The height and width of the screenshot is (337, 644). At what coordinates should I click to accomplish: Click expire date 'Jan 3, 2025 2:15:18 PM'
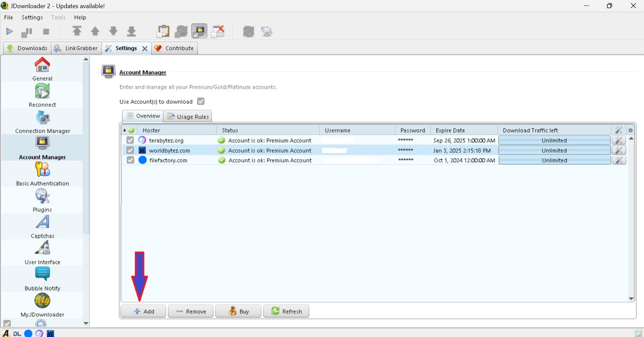[462, 150]
